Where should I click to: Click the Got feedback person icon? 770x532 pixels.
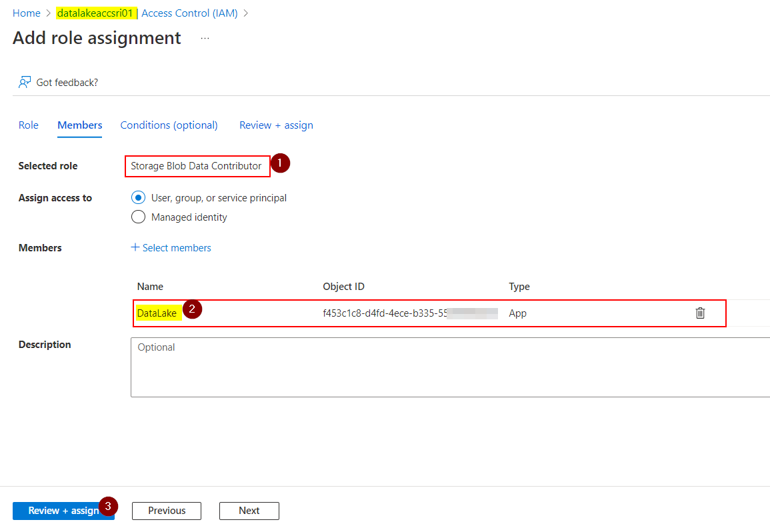[x=25, y=82]
